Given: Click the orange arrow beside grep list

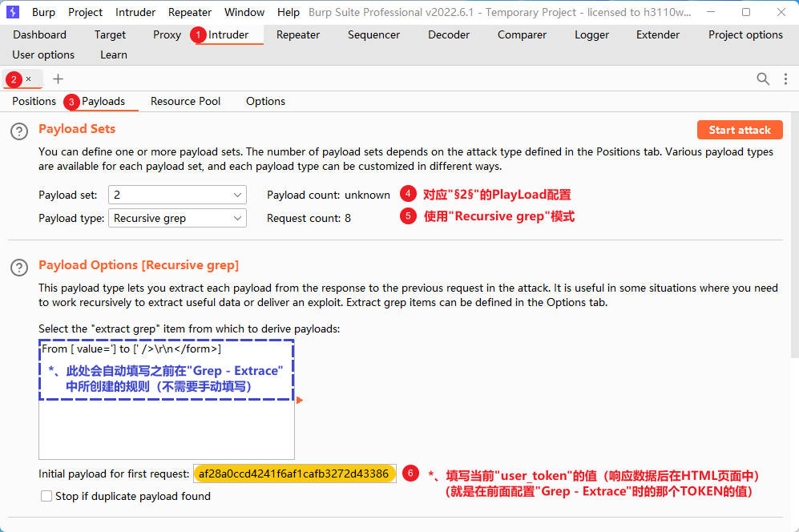Looking at the screenshot, I should [x=300, y=400].
